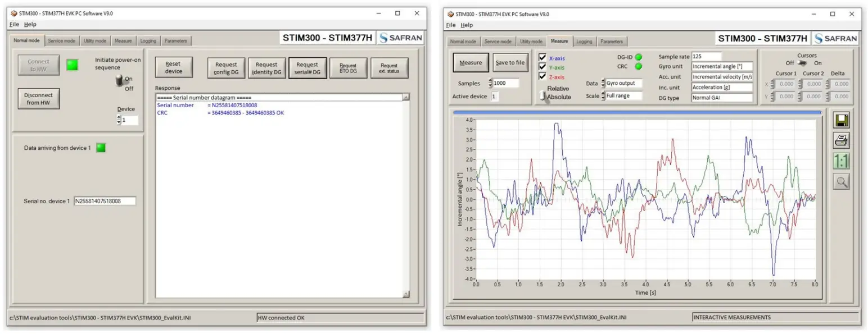This screenshot has width=868, height=334.
Task: Click the Response box scrollbar up arrow
Action: click(406, 97)
